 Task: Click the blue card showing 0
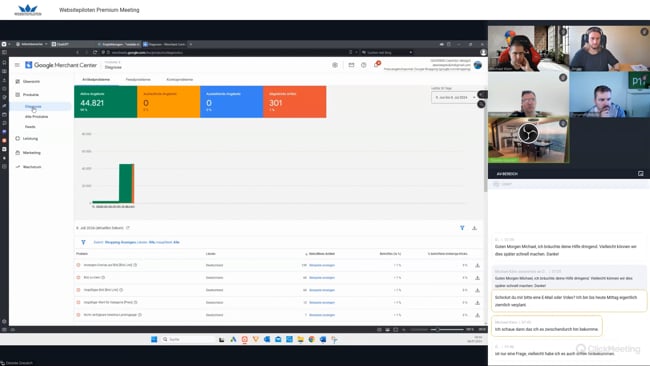pyautogui.click(x=232, y=102)
